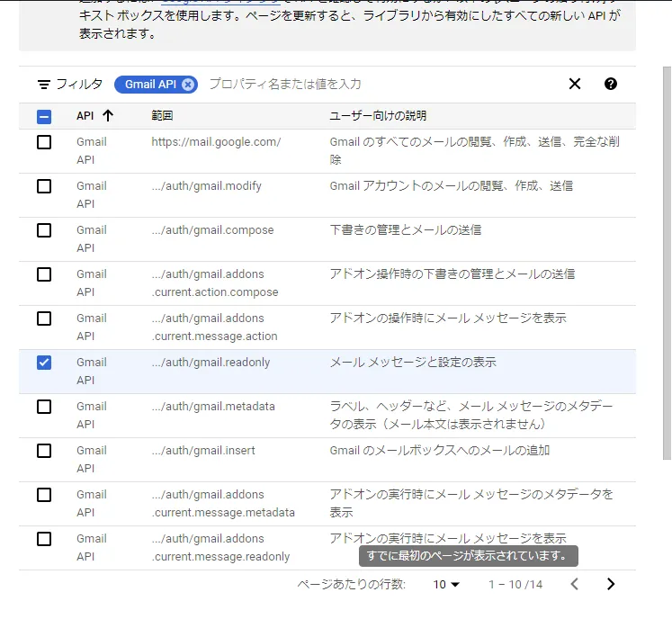Click the .../auth/gmail.insert scope text
Viewport: 672px width, 628px height.
point(203,451)
